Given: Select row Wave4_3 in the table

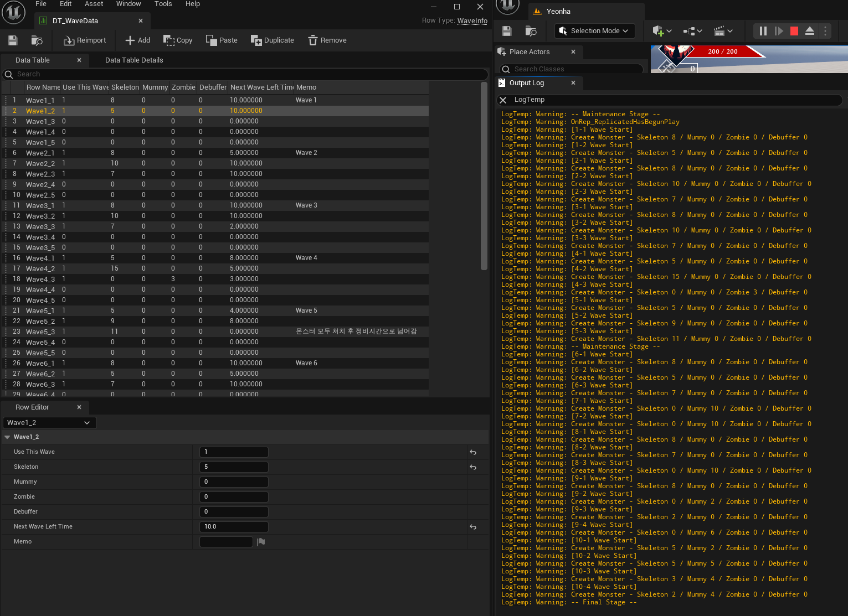Looking at the screenshot, I should (215, 279).
